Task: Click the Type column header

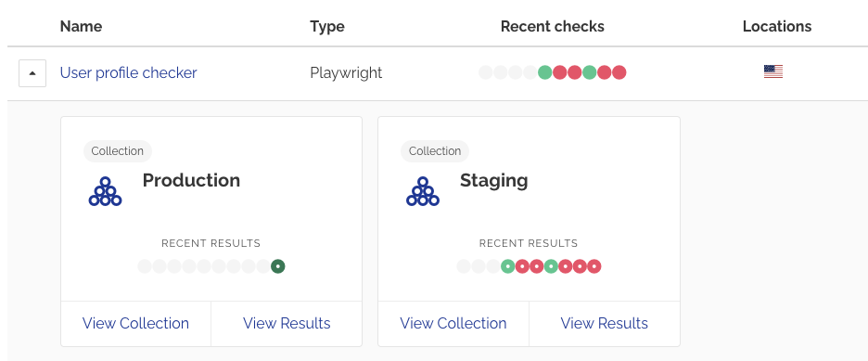Action: [x=327, y=27]
